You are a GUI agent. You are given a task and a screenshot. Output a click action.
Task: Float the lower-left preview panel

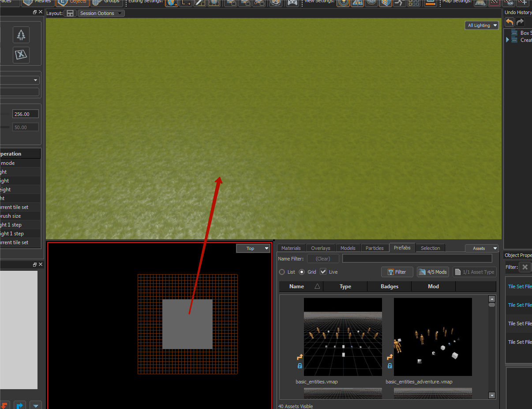[35, 264]
